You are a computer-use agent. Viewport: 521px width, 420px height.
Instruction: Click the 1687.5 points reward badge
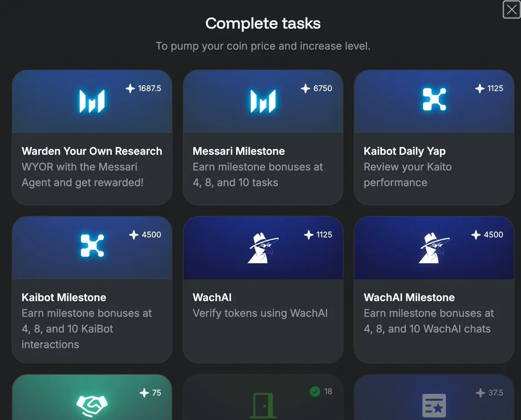click(x=143, y=88)
